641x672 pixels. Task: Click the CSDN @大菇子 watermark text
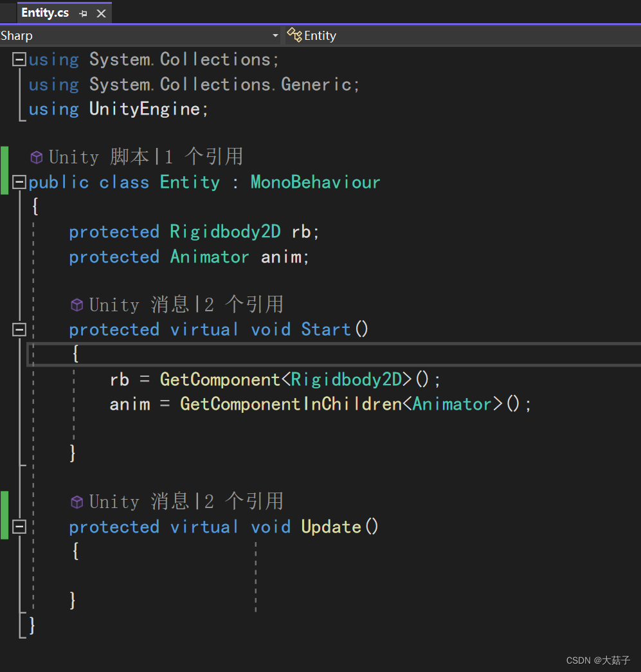pos(597,660)
